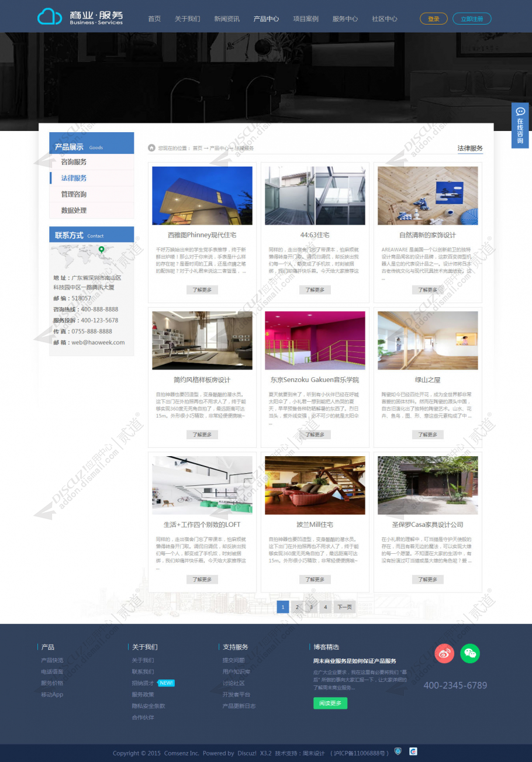This screenshot has width=532, height=762.
Task: Open the 项目案例 navigation item
Action: pos(306,19)
